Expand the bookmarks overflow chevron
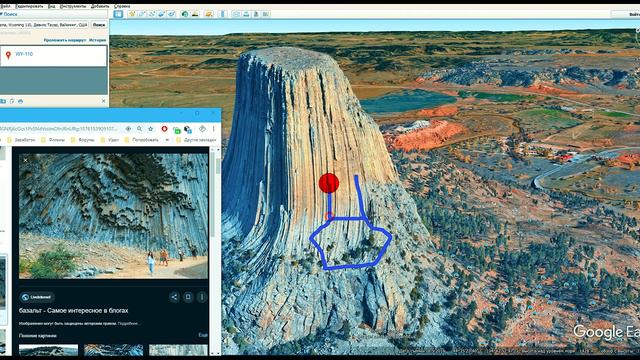The height and width of the screenshot is (360, 640). tap(167, 140)
